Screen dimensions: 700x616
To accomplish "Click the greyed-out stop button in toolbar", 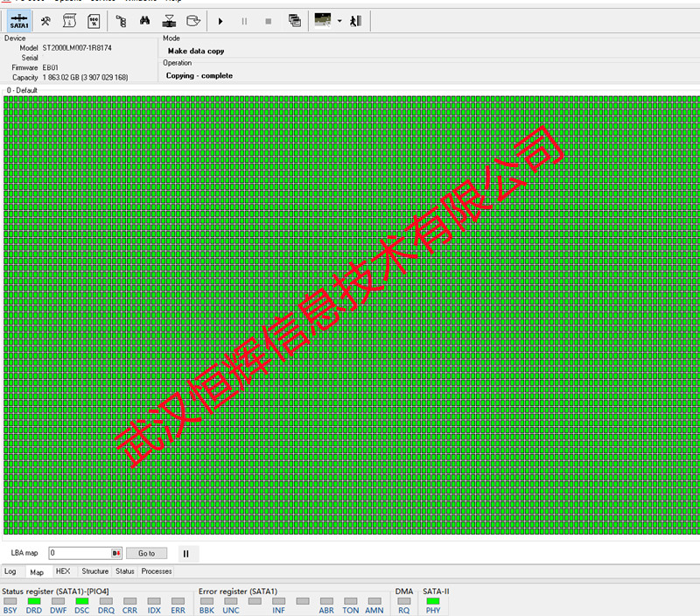I will point(269,21).
